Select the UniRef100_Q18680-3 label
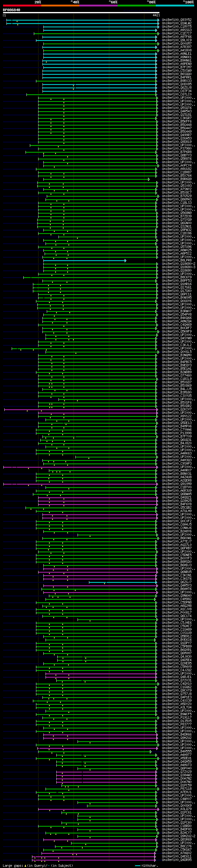 click(x=179, y=267)
